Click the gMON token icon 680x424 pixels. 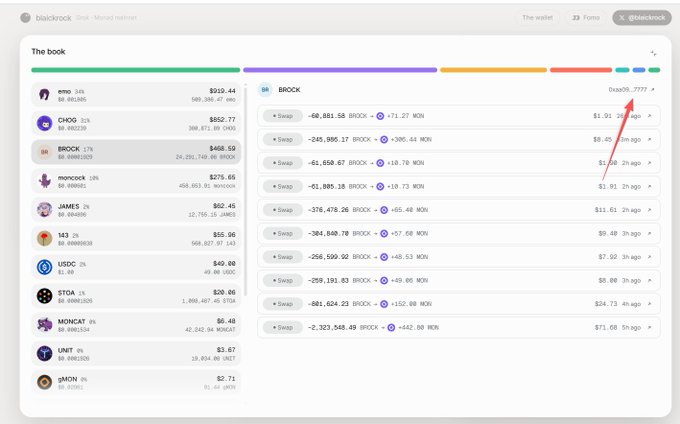(x=44, y=382)
